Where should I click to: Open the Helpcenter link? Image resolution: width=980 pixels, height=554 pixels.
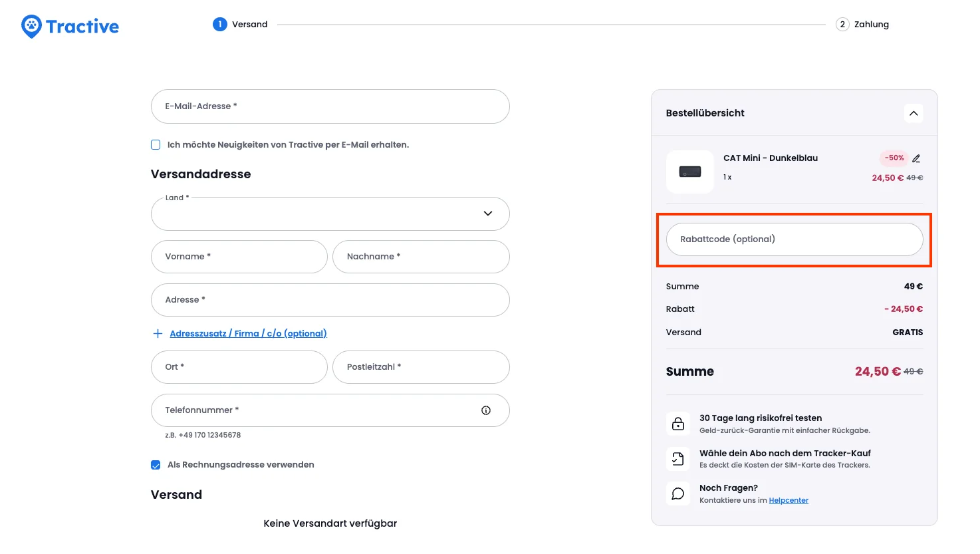pyautogui.click(x=789, y=500)
